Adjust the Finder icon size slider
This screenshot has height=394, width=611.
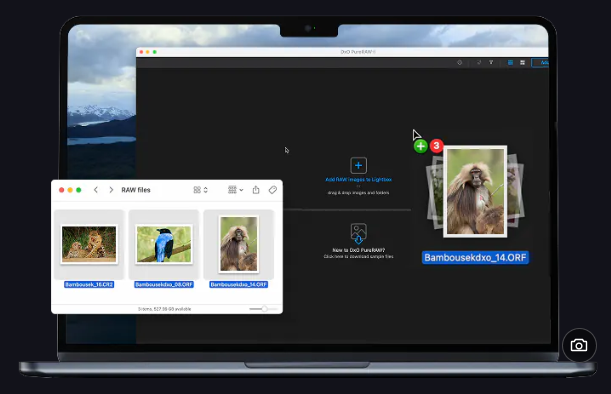coord(264,309)
